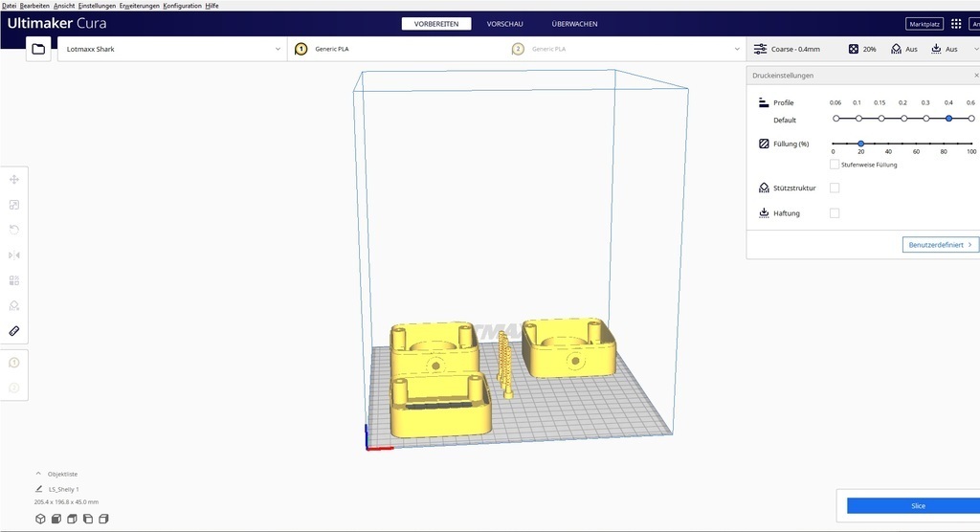The width and height of the screenshot is (980, 532).
Task: Select 0.2 profile layer height
Action: [x=903, y=118]
